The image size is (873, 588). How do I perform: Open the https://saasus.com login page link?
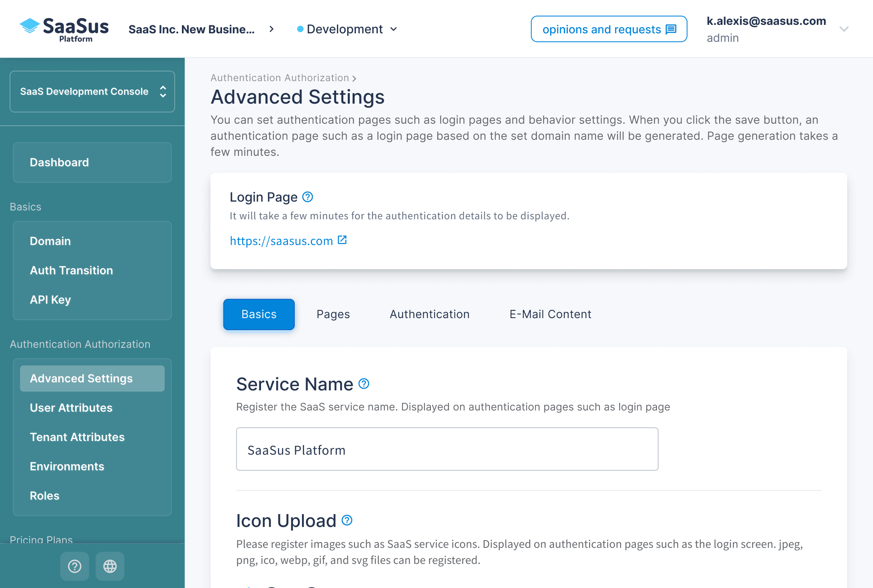[x=281, y=241]
